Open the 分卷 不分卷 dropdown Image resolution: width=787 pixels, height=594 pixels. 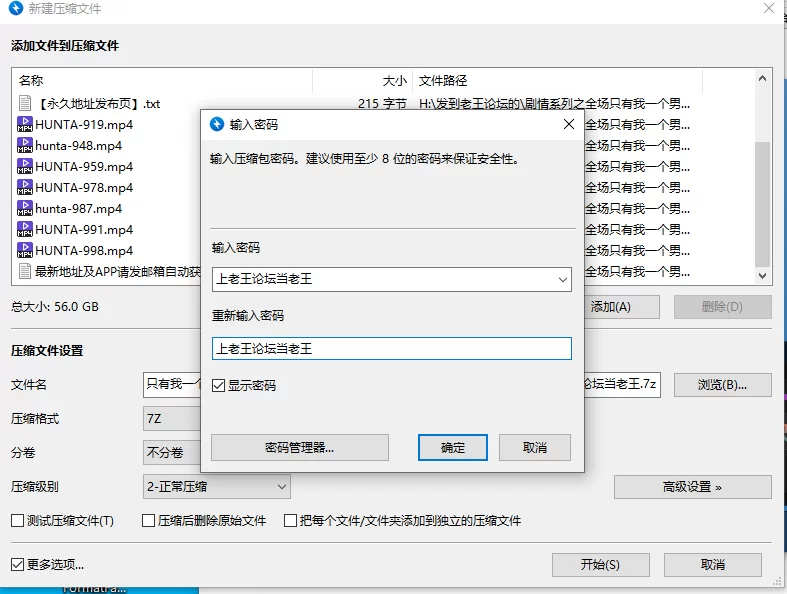pos(172,452)
